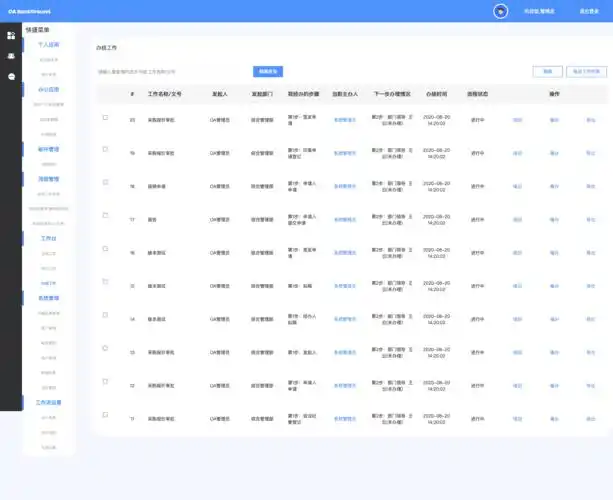Image resolution: width=613 pixels, height=500 pixels.
Task: Expand the 流程管理 sidebar section
Action: [x=48, y=179]
